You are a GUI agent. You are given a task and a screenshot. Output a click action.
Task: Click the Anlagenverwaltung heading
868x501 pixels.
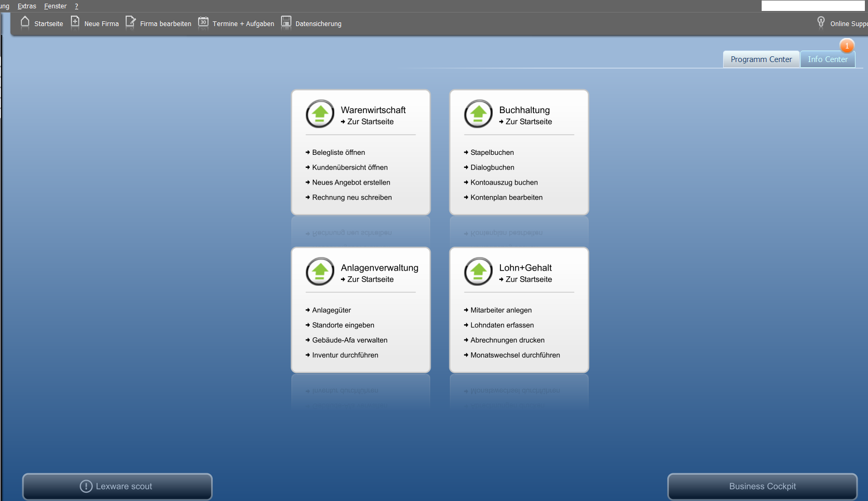pyautogui.click(x=380, y=268)
